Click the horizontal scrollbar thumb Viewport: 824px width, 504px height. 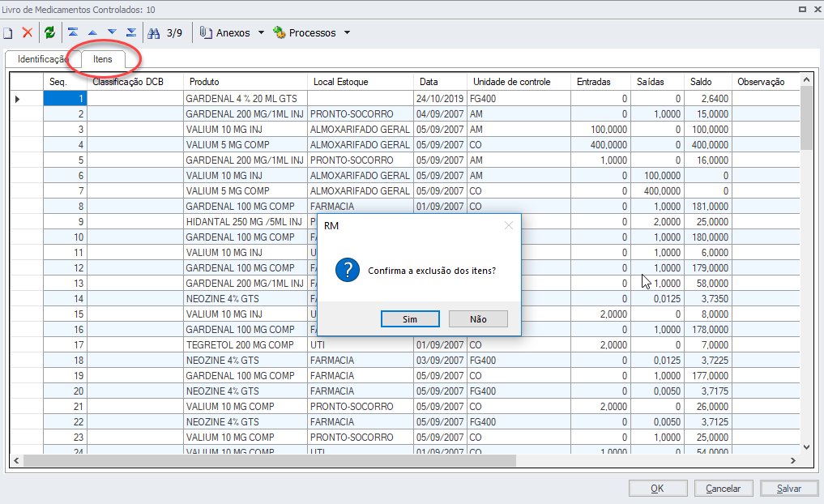pyautogui.click(x=270, y=460)
